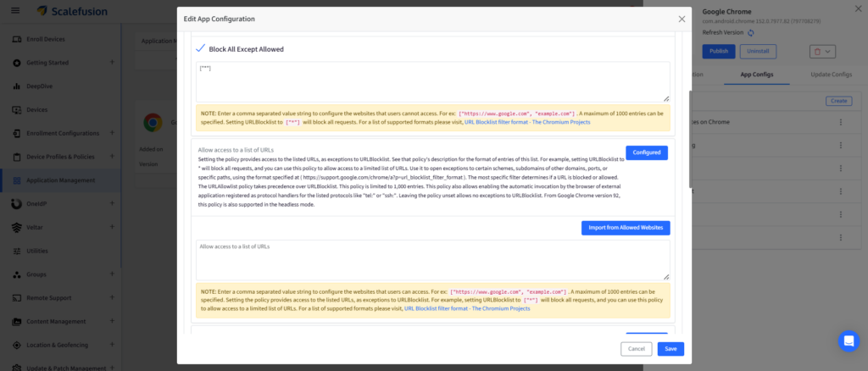Open the chat support bubble
Viewport: 868px width, 371px height.
849,341
